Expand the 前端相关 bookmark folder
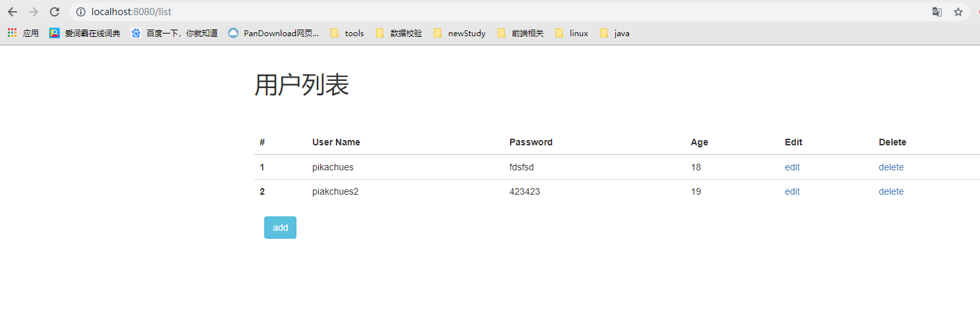Viewport: 980px width, 317px height. [521, 33]
